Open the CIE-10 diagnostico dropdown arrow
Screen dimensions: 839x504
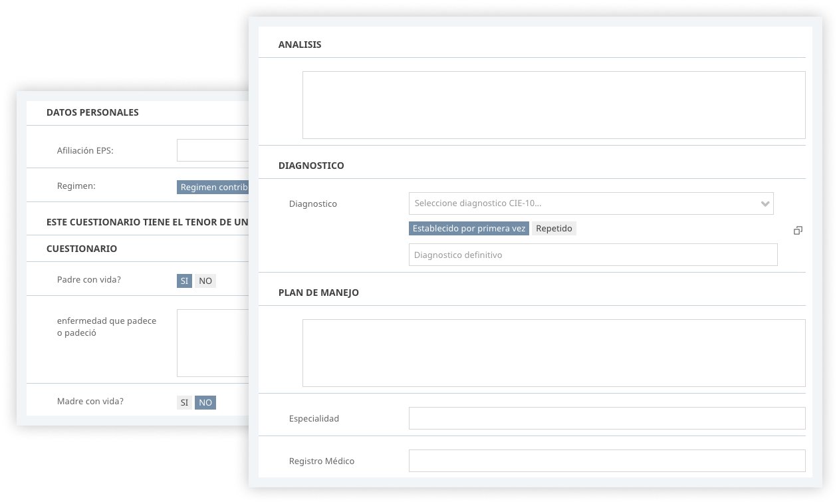(765, 203)
